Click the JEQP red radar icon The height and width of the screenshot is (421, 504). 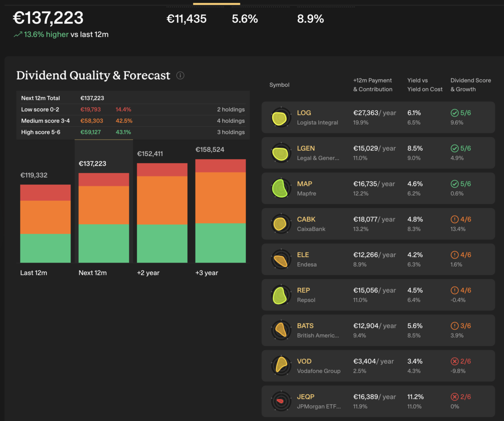pyautogui.click(x=280, y=401)
